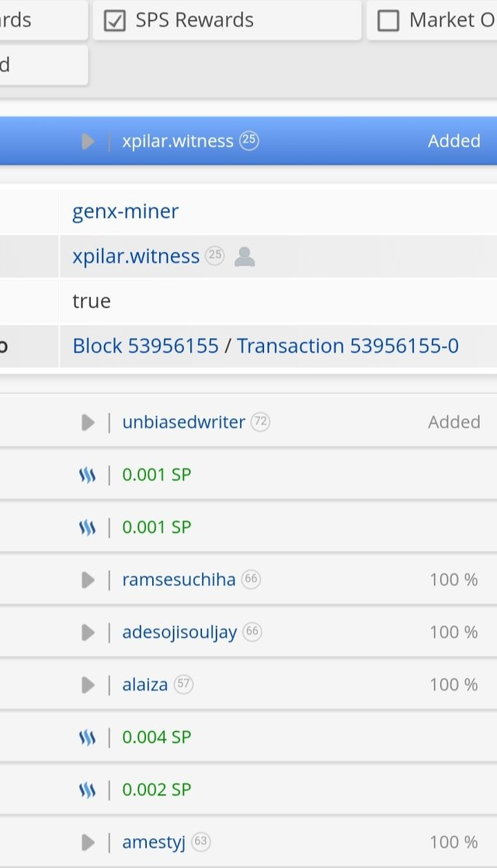Open the genx-miner account link
The image size is (497, 868).
[x=125, y=211]
